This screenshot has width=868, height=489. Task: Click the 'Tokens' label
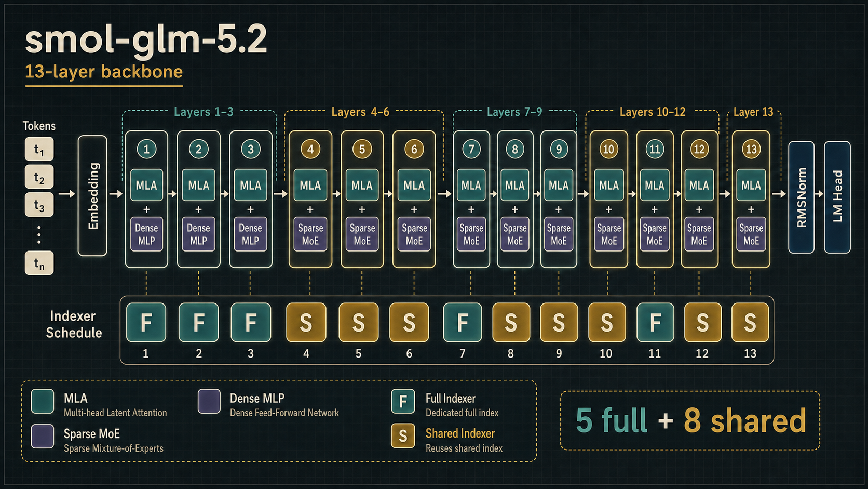point(39,126)
